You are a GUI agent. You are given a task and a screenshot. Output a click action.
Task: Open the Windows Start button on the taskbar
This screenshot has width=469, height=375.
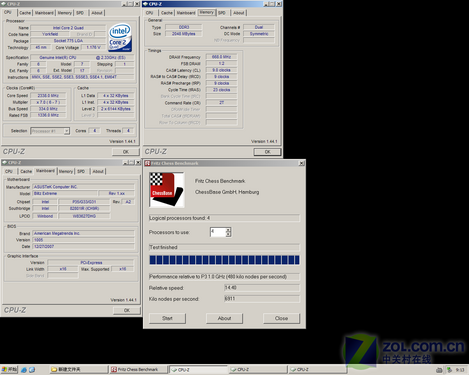point(9,370)
